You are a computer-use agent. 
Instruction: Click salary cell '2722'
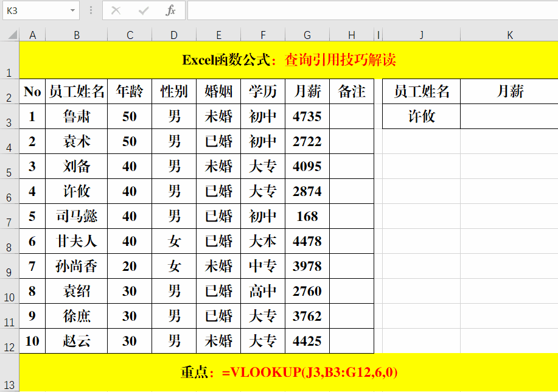coord(307,141)
